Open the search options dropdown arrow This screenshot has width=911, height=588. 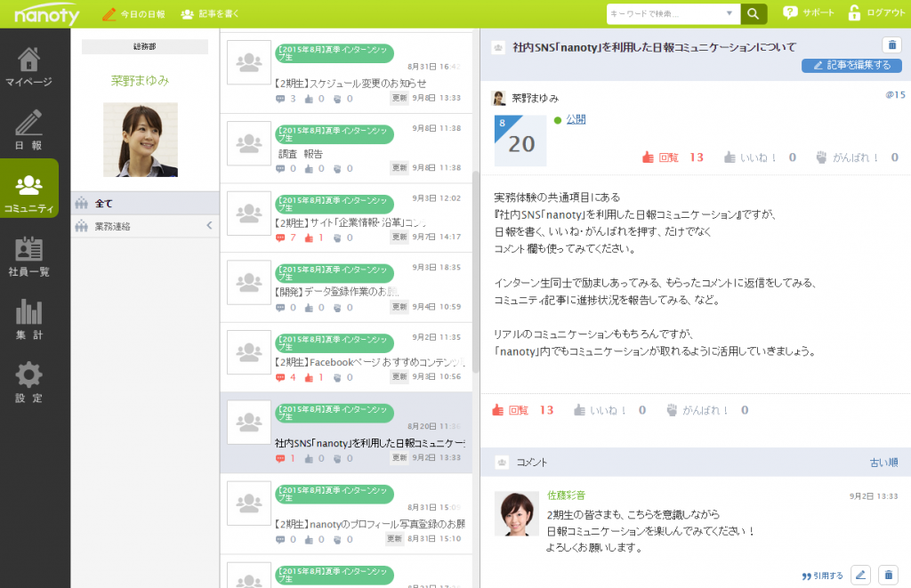[x=730, y=13]
